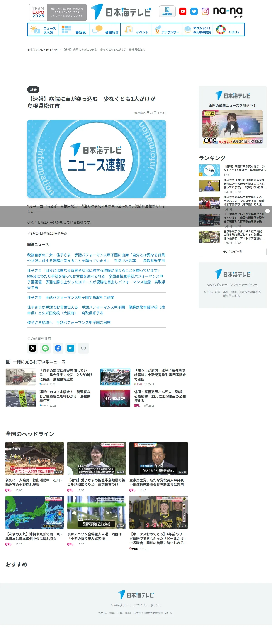Image resolution: width=272 pixels, height=644 pixels.
Task: Click the na-na logo in the header
Action: (x=228, y=12)
